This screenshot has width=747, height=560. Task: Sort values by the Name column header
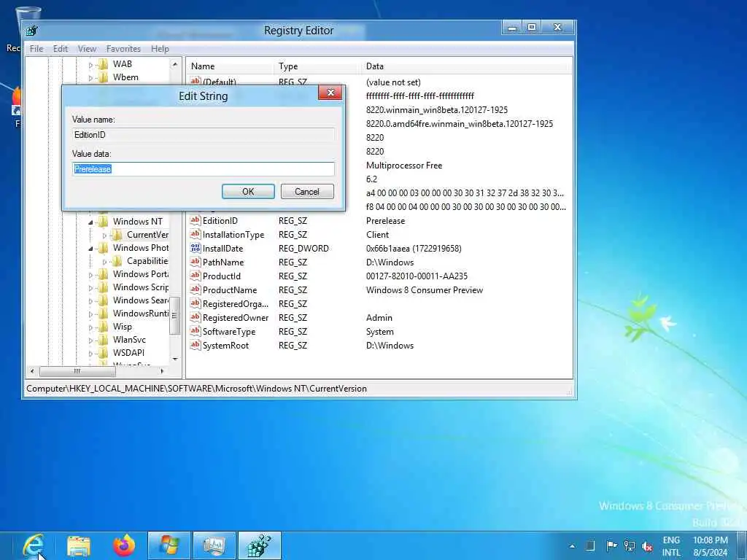(x=231, y=66)
